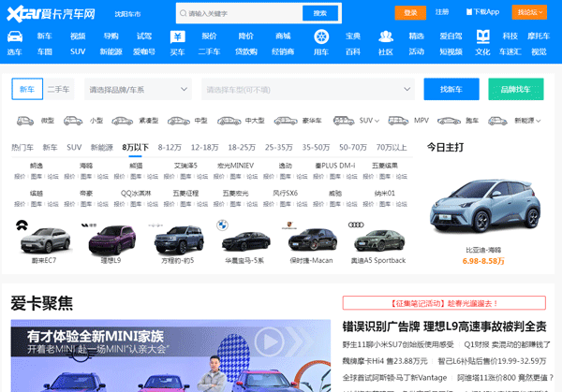Image resolution: width=562 pixels, height=392 pixels.
Task: Select the 12-18万 price tab
Action: point(204,148)
